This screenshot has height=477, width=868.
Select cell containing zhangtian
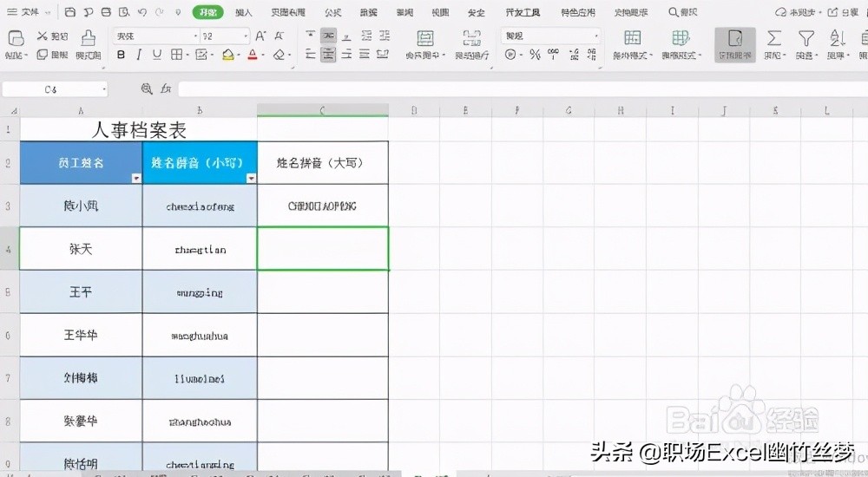(x=200, y=249)
